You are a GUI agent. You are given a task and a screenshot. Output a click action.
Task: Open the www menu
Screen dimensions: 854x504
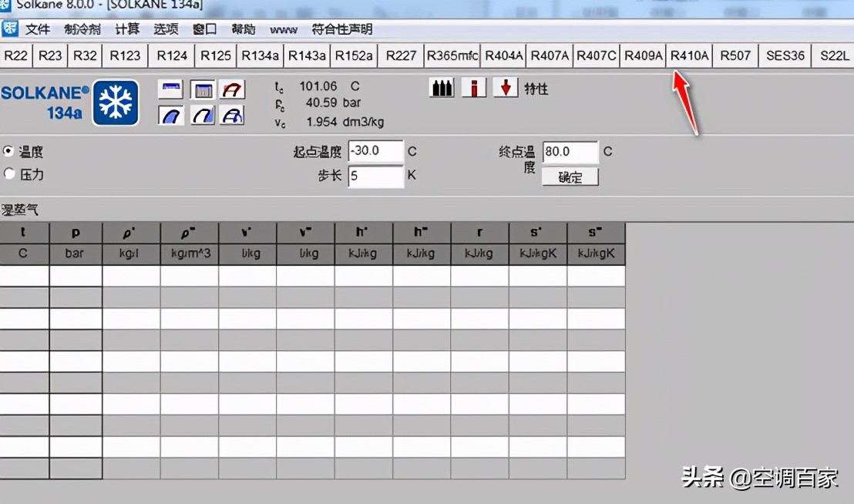284,30
